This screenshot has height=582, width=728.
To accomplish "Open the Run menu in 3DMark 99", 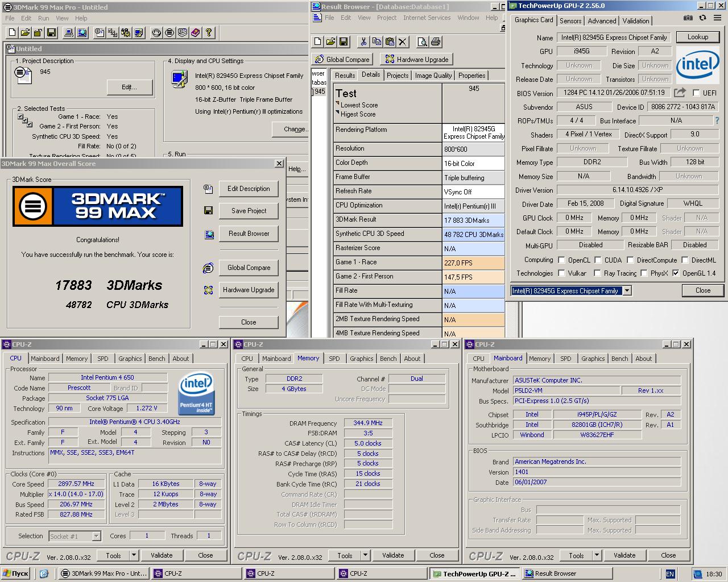I will pyautogui.click(x=44, y=18).
